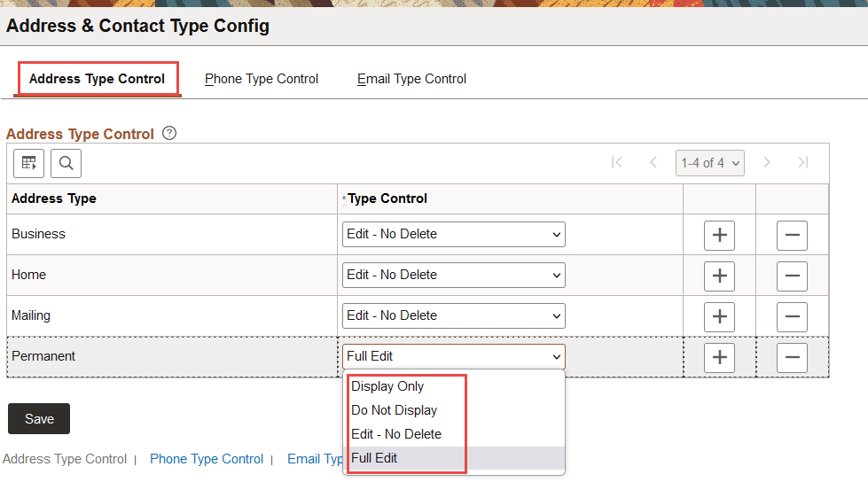Viewport: 868px width, 490px height.
Task: Add a row after Permanent address type
Action: (719, 357)
